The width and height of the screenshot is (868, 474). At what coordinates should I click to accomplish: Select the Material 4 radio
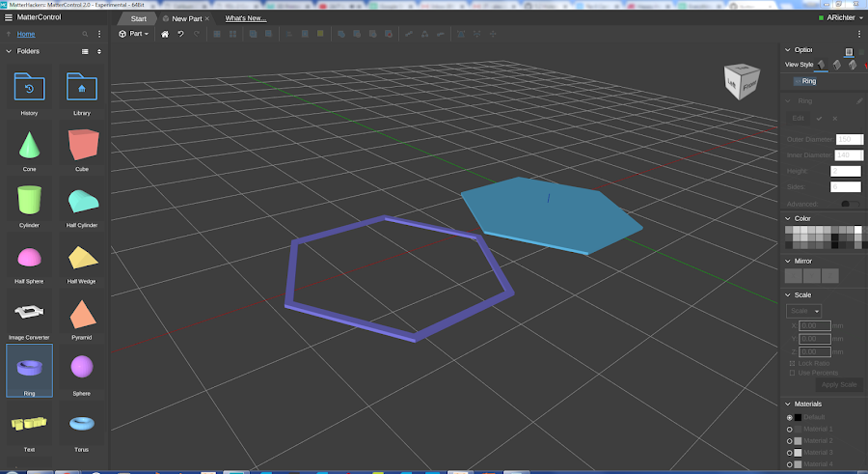[x=789, y=464]
